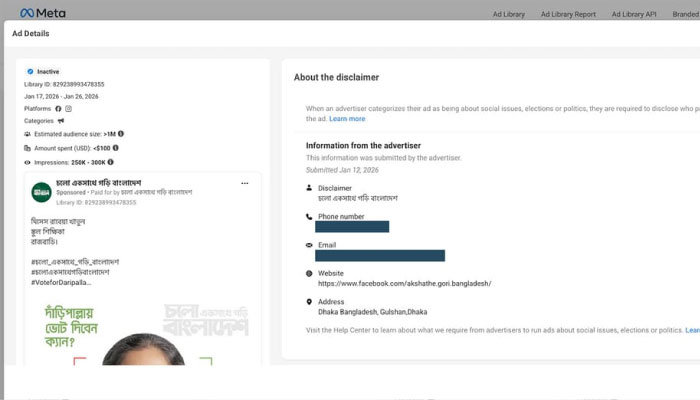
Task: Select the Impressions value 250K - 300K
Action: (x=88, y=162)
